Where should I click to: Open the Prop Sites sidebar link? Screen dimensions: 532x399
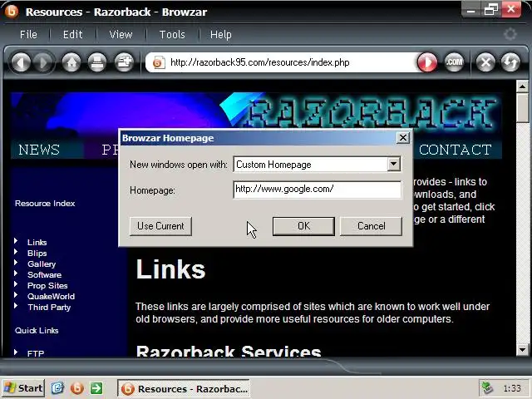[47, 286]
